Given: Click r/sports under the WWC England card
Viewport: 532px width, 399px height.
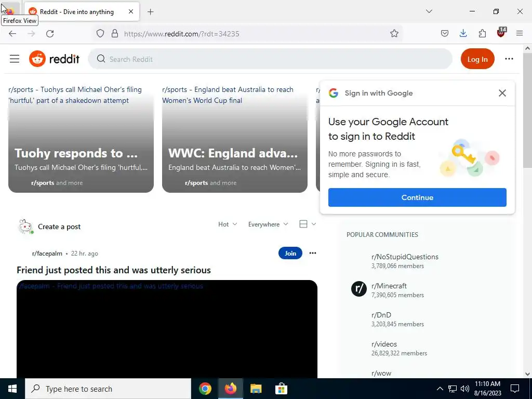Looking at the screenshot, I should click(196, 183).
